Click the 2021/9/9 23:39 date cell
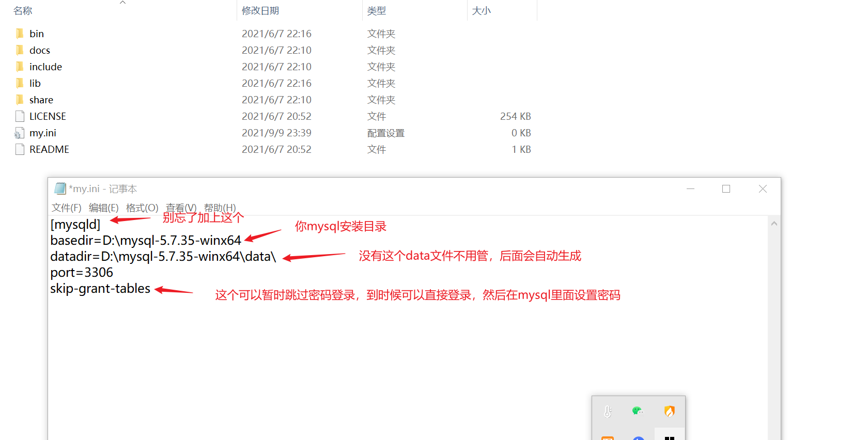868x440 pixels. pos(276,133)
